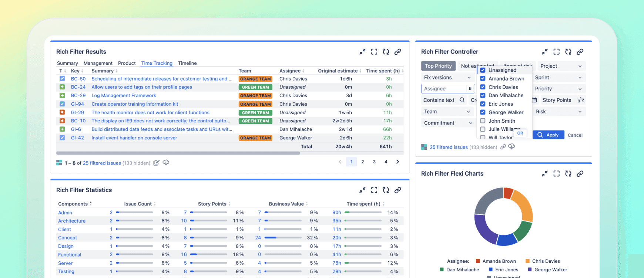
Task: Click link icon in Rich Filter Controller header
Action: click(x=580, y=52)
